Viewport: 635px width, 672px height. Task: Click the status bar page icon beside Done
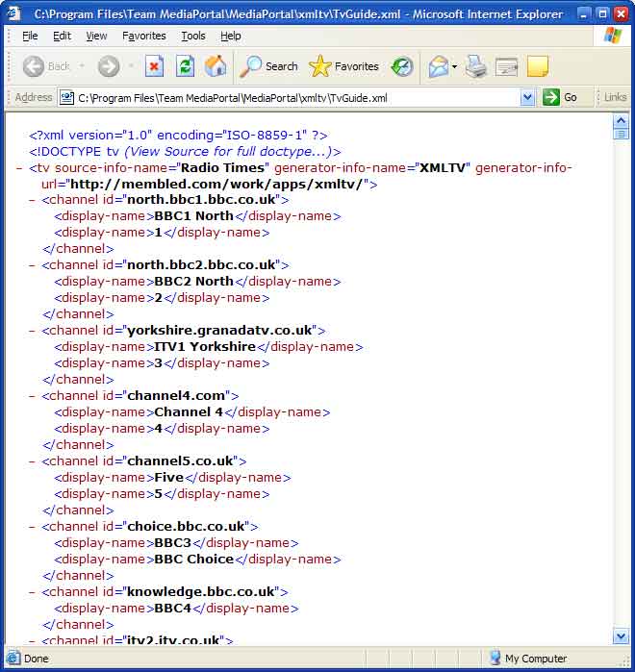(x=13, y=658)
